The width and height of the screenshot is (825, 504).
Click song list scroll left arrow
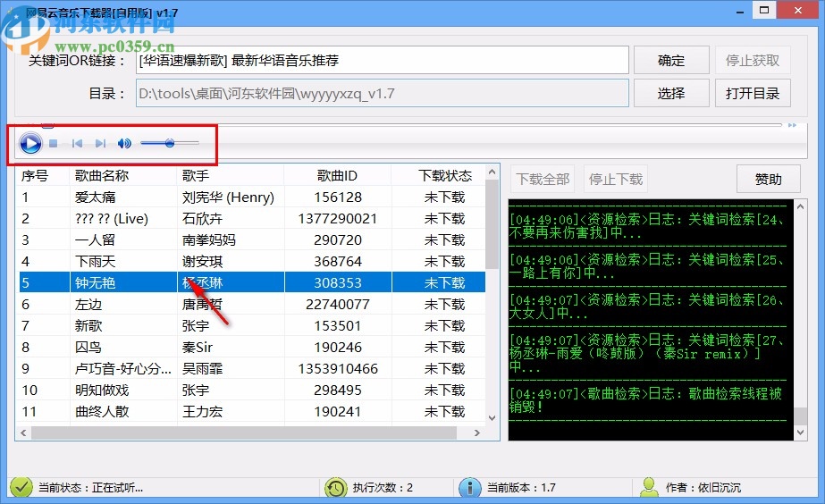tap(23, 433)
